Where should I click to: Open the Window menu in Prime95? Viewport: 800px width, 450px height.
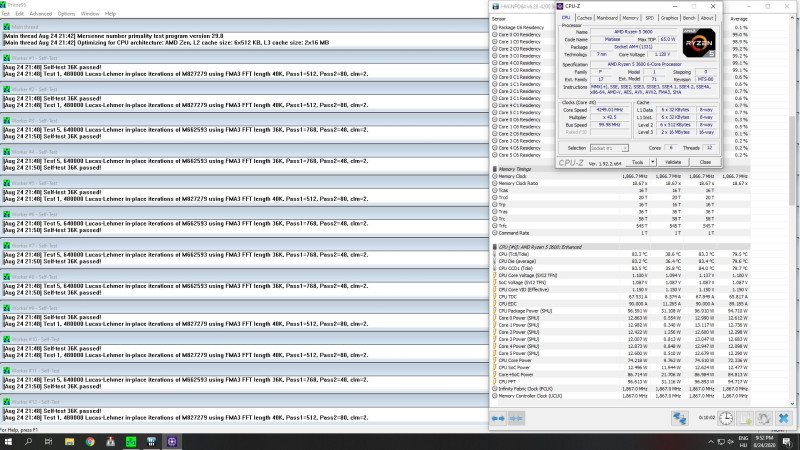[x=90, y=14]
